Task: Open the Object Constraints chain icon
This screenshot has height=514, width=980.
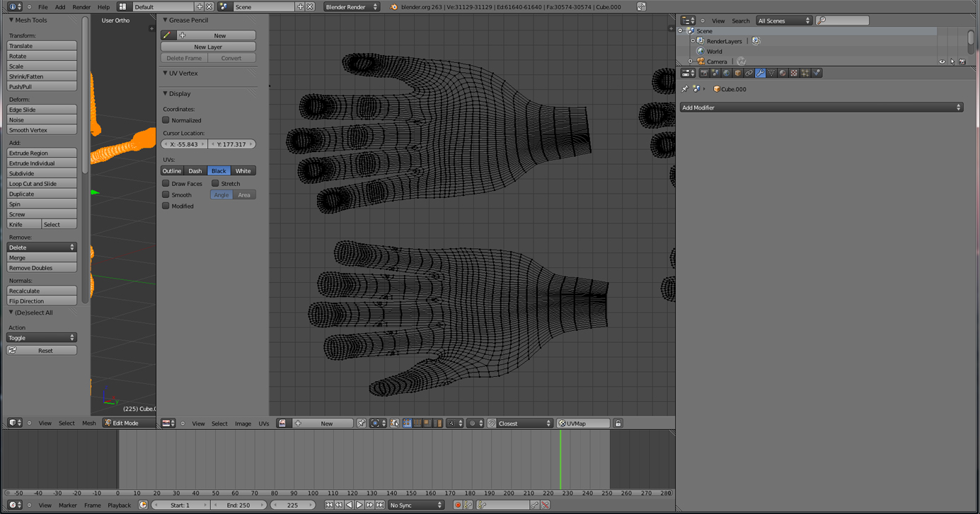Action: (749, 73)
